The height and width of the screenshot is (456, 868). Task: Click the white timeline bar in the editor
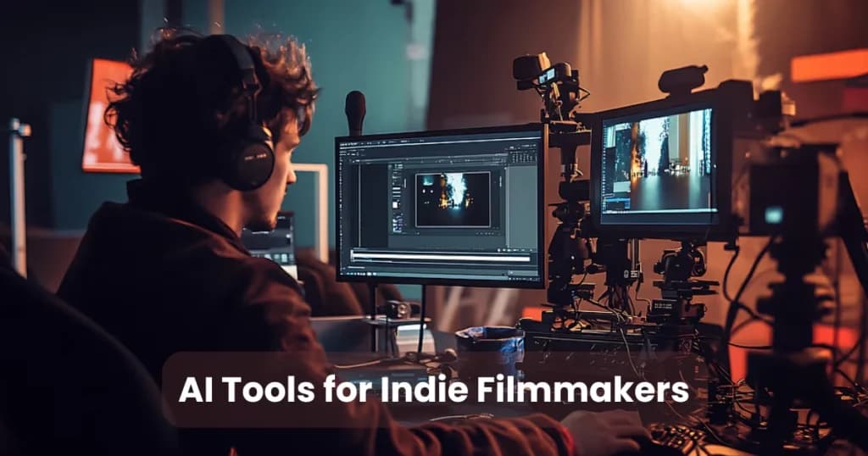[x=441, y=258]
